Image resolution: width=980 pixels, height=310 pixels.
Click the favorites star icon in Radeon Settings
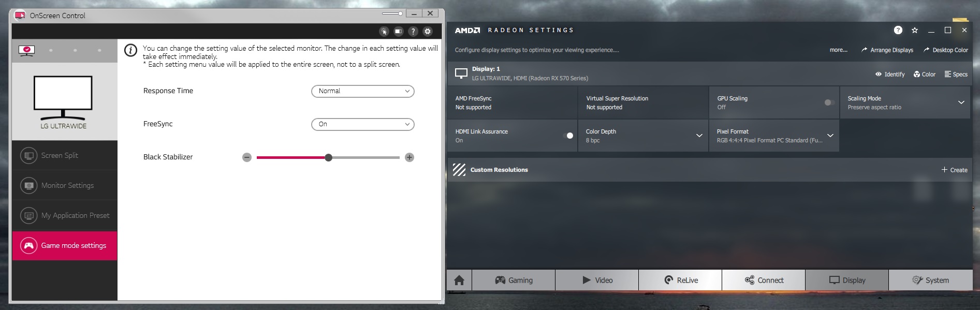915,30
